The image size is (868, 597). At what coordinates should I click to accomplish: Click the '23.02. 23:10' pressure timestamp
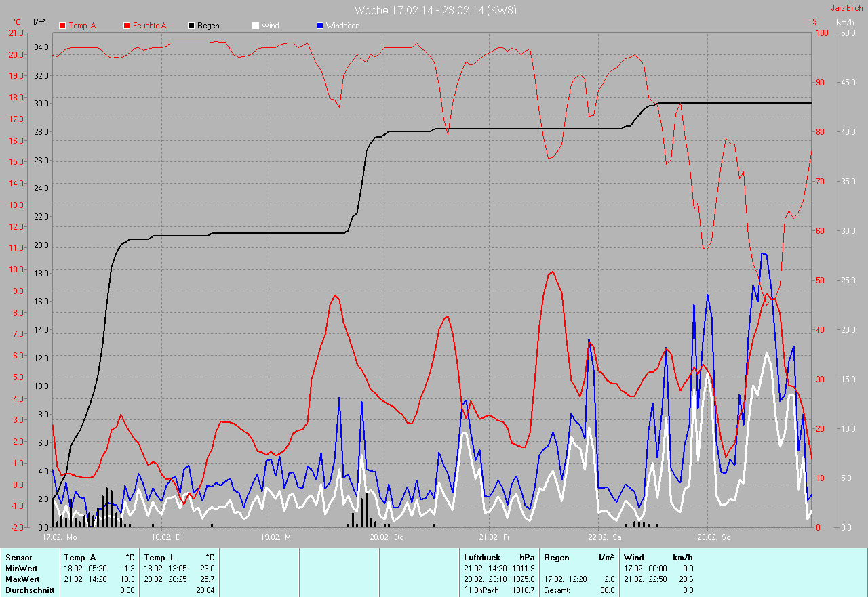pyautogui.click(x=486, y=579)
